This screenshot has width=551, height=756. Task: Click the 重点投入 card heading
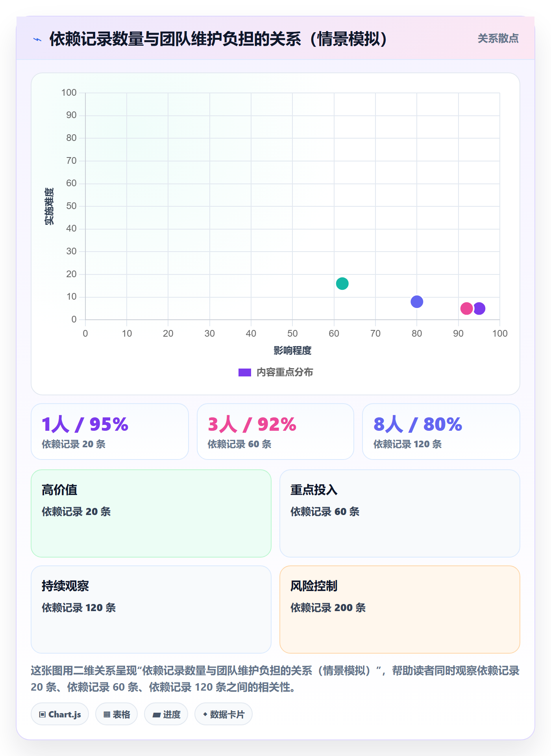pyautogui.click(x=314, y=490)
